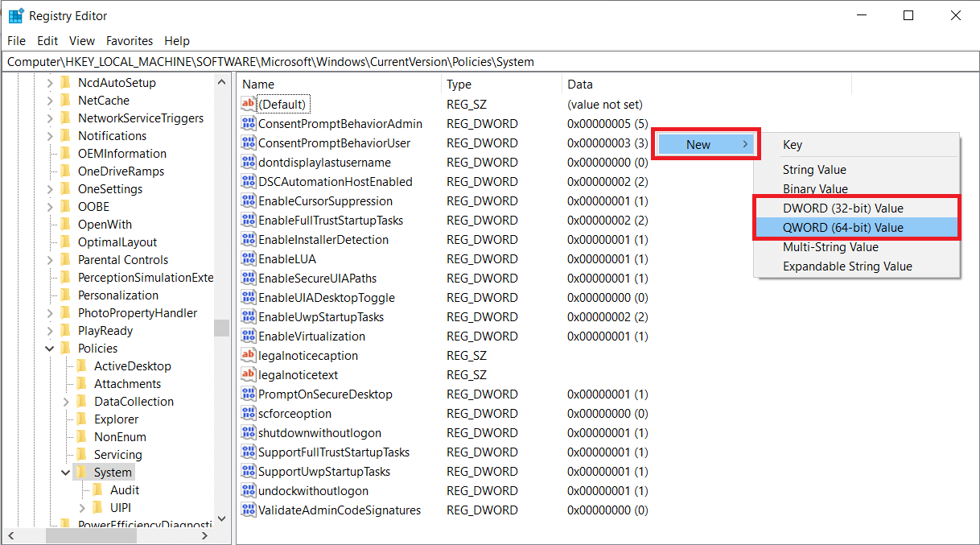Choose DWORD (32-bit) Value from submenu
Screen dimensions: 980x545
point(842,209)
